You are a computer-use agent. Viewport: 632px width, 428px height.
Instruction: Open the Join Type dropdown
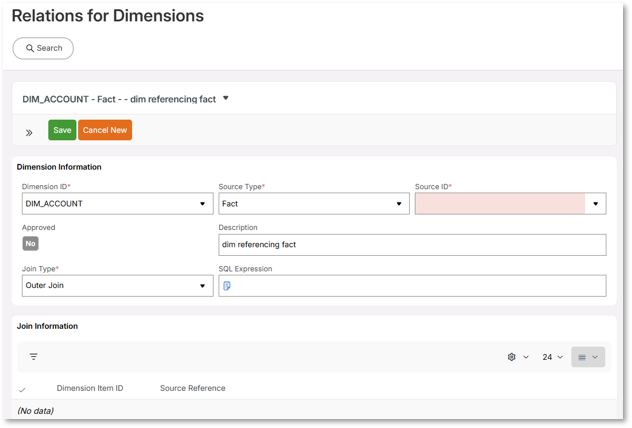(118, 286)
